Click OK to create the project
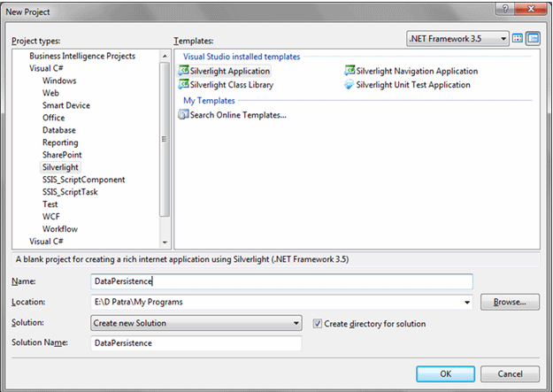This screenshot has height=392, width=553. [x=445, y=374]
